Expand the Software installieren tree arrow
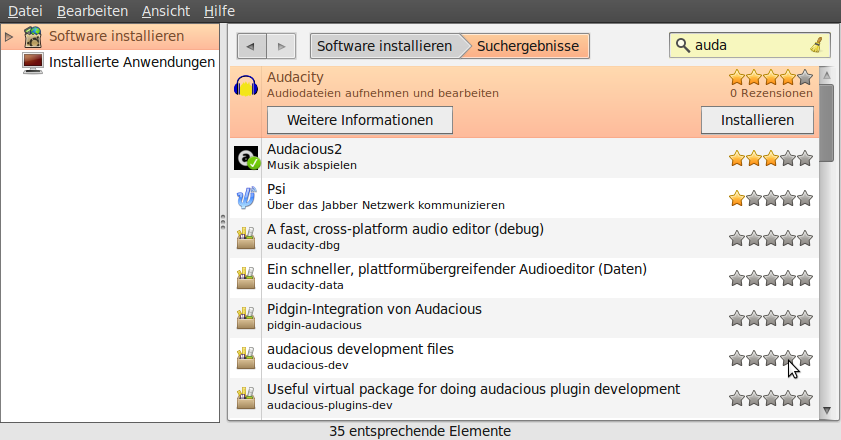Image resolution: width=841 pixels, height=440 pixels. coord(9,37)
